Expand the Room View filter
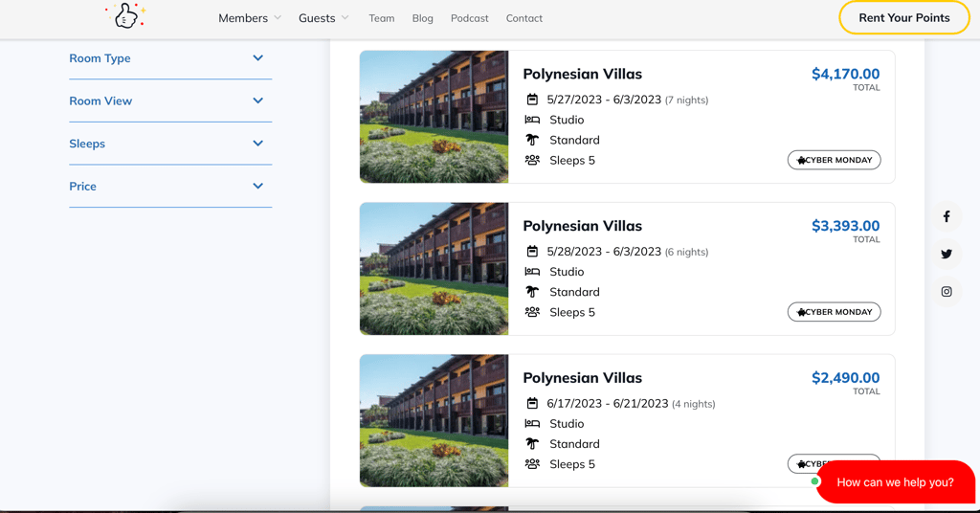The height and width of the screenshot is (513, 980). click(x=170, y=100)
